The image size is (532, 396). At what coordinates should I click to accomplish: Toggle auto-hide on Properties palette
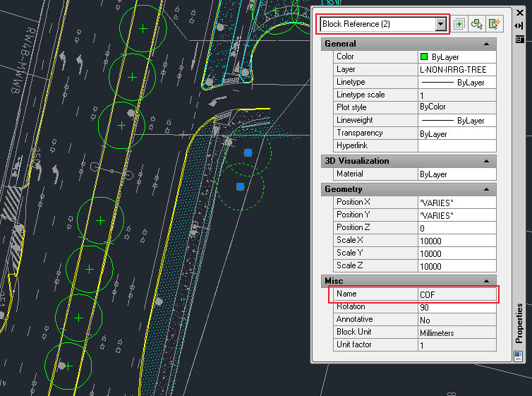519,25
